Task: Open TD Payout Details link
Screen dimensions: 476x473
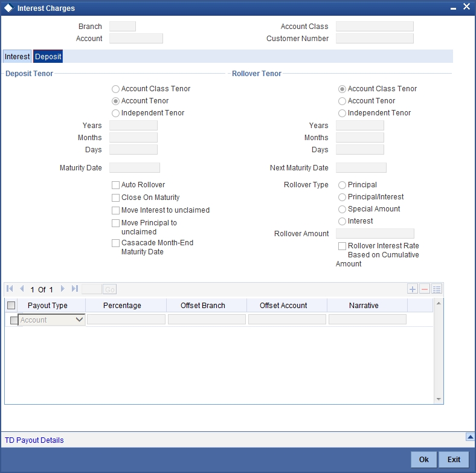Action: pos(34,440)
